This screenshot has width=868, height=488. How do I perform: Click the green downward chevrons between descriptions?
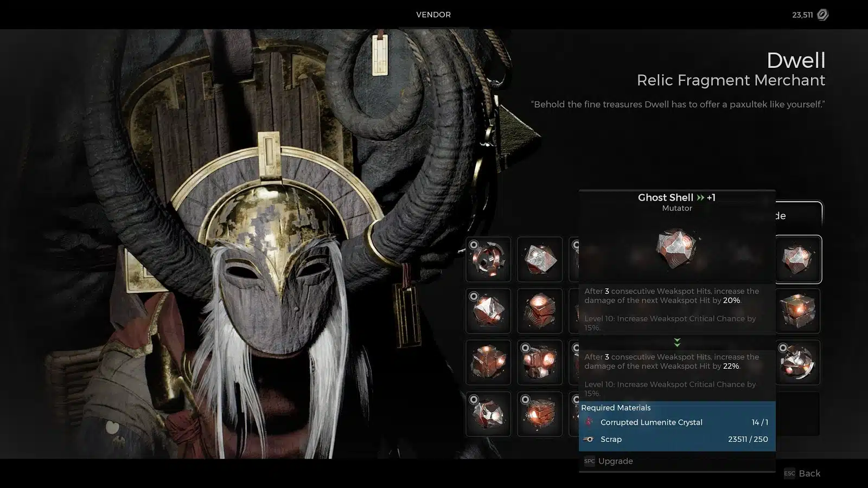677,342
